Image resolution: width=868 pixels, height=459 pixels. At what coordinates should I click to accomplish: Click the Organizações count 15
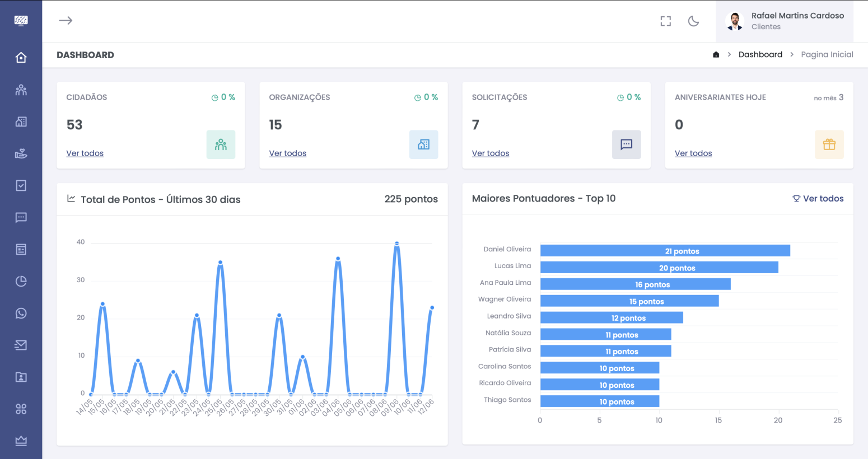[x=276, y=125]
